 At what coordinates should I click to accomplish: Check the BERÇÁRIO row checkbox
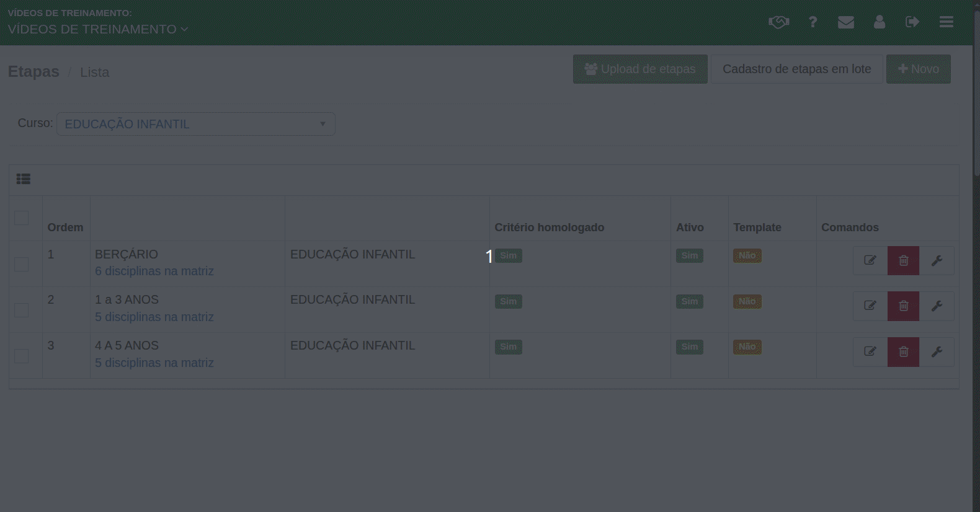[22, 264]
